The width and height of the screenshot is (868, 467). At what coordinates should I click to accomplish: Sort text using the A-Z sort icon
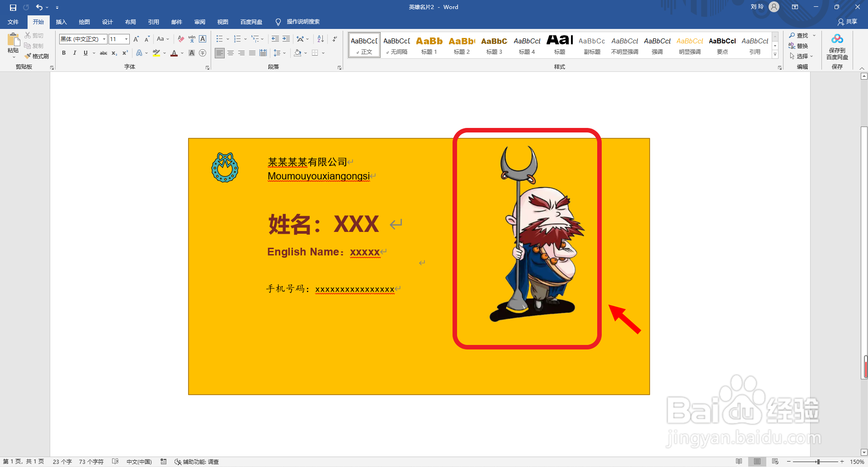[x=321, y=39]
